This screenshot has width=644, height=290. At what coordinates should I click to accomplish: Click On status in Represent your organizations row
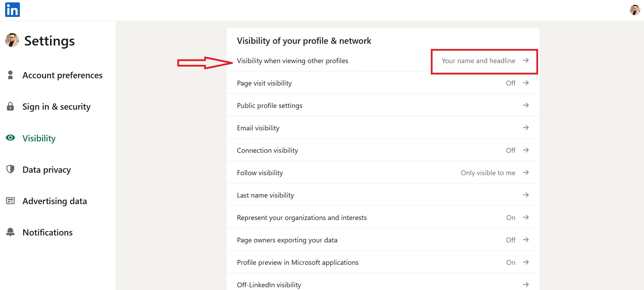pos(511,218)
